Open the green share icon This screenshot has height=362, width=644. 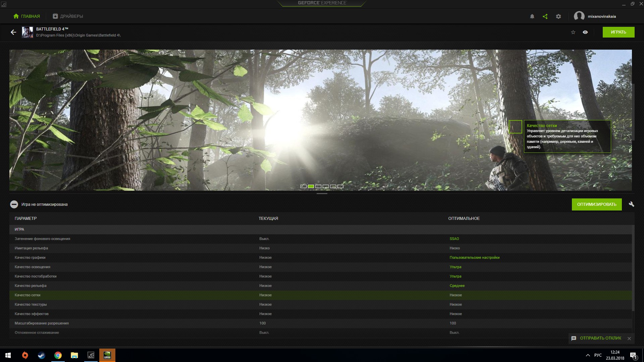point(545,16)
